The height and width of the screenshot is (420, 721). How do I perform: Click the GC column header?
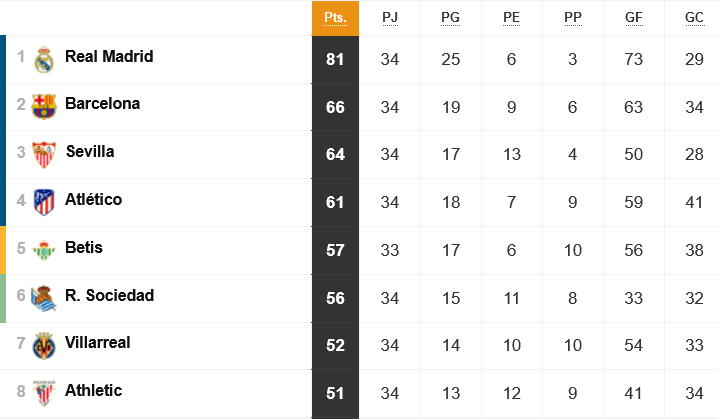(x=694, y=18)
